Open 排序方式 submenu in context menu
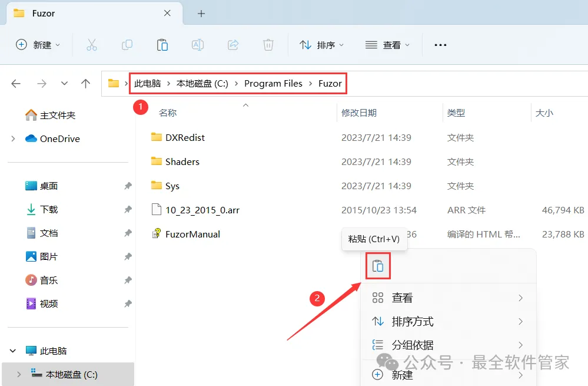588x386 pixels. click(x=448, y=321)
